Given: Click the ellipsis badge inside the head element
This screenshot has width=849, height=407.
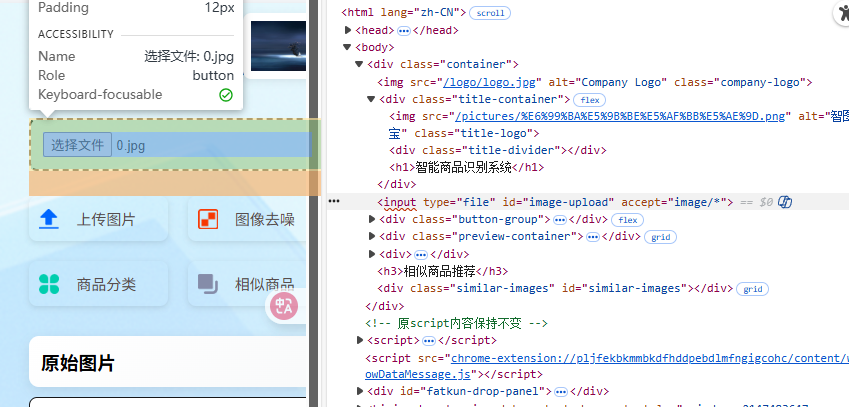Looking at the screenshot, I should pos(404,31).
